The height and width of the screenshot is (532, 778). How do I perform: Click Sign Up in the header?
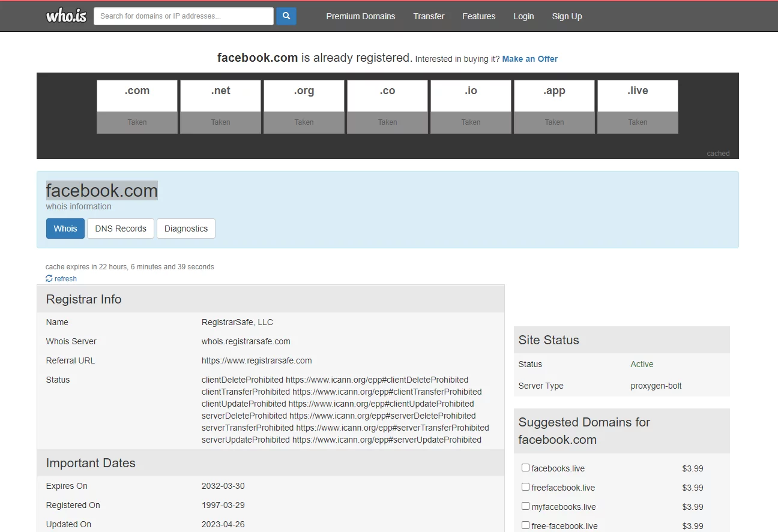tap(567, 16)
